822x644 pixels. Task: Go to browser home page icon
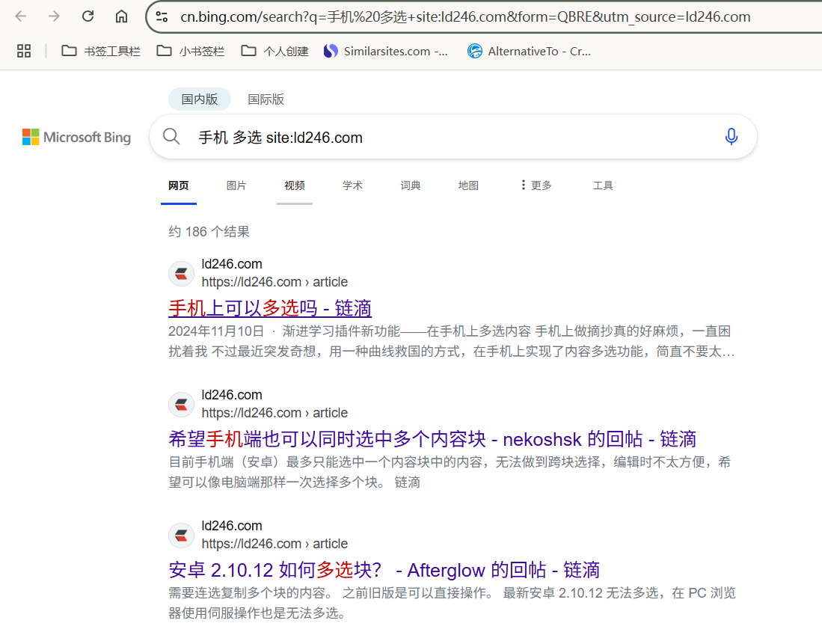click(x=121, y=16)
